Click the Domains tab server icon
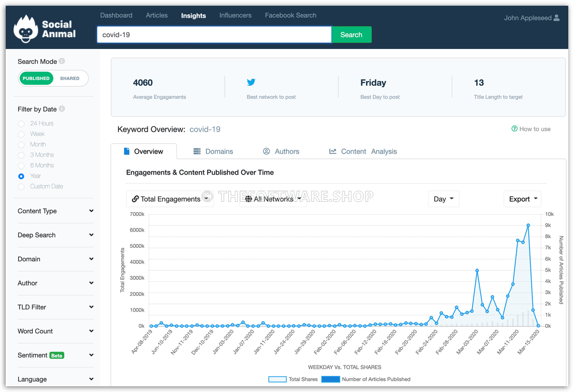Viewport: 574px width, 392px height. point(197,151)
